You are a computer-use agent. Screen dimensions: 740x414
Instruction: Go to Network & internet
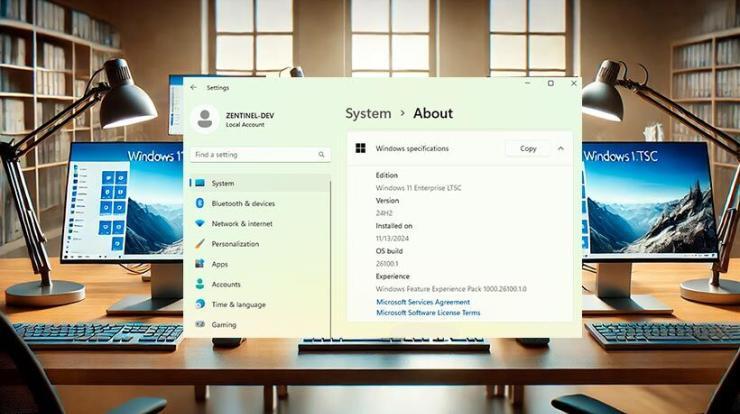pos(260,224)
